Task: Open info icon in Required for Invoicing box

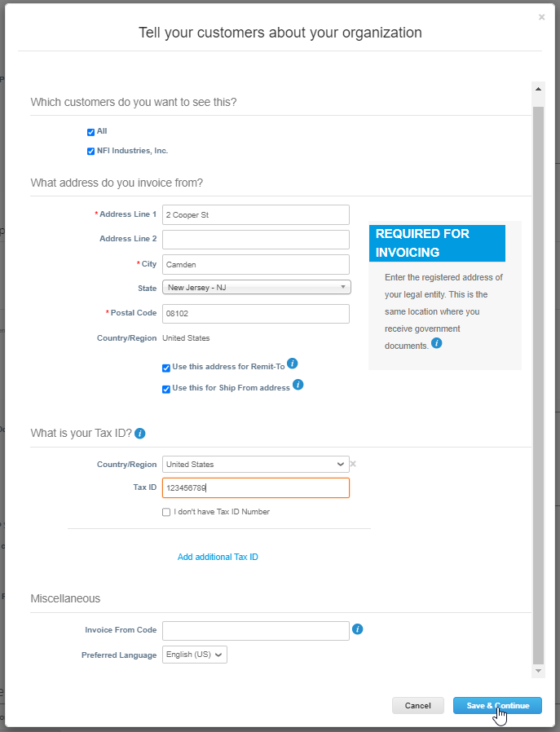Action: pos(436,343)
